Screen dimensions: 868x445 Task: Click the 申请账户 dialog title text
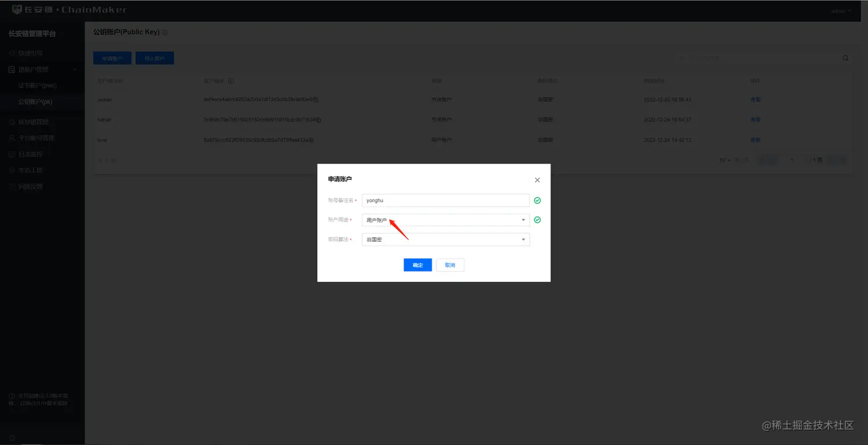(340, 180)
